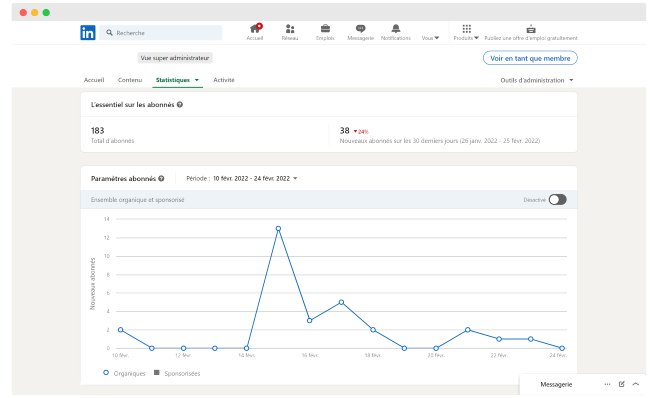Image resolution: width=658 pixels, height=398 pixels.
Task: Open the LinkedIn home logo
Action: pyautogui.click(x=88, y=32)
